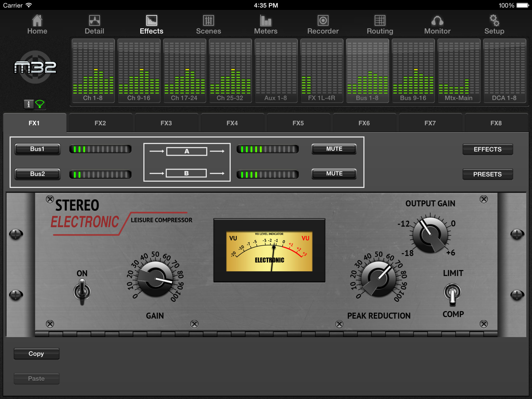Viewport: 532px width, 399px height.
Task: Go to the Scenes page icon
Action: pos(208,21)
